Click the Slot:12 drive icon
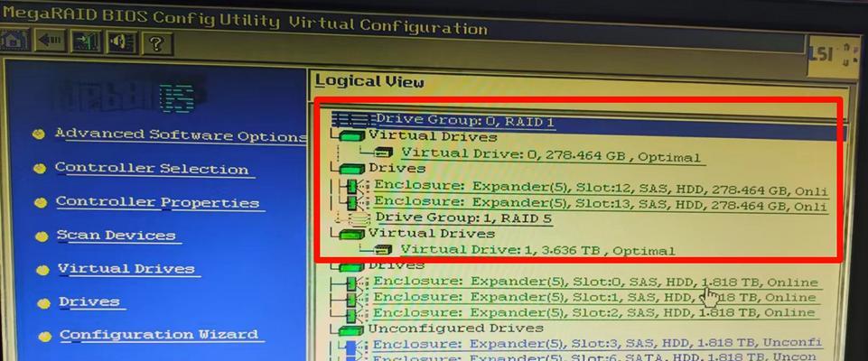Viewport: 868px width, 361px height. pos(352,185)
